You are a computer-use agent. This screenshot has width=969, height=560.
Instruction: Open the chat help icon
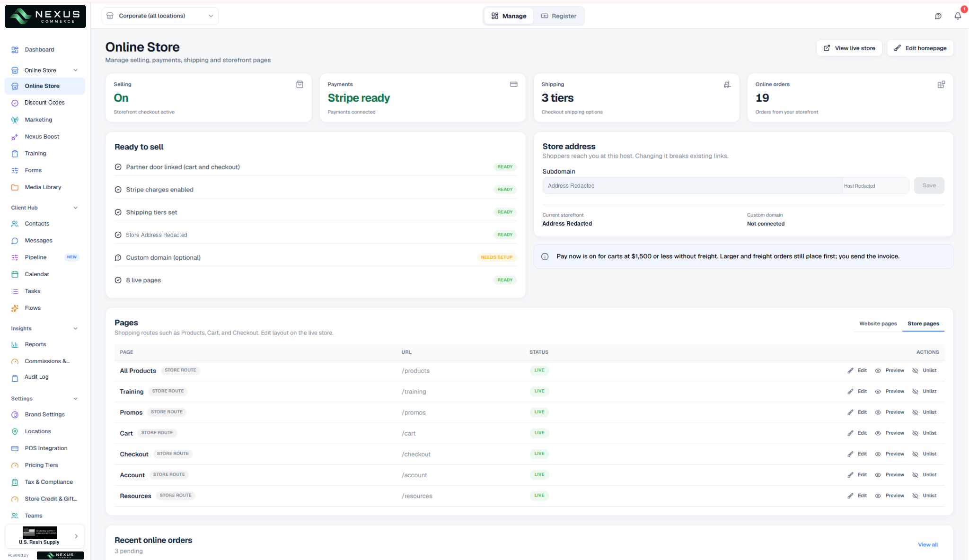pos(938,16)
